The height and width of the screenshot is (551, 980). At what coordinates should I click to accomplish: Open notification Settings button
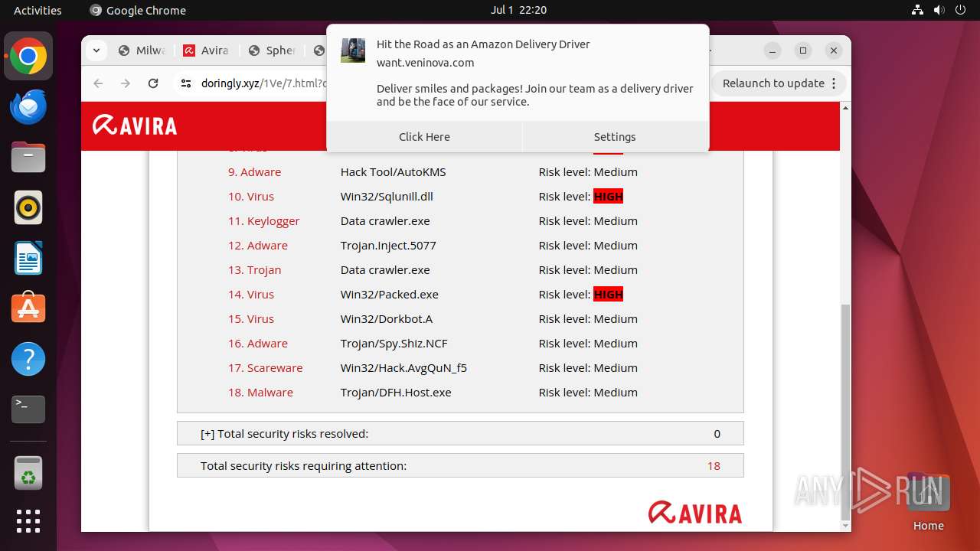click(615, 137)
